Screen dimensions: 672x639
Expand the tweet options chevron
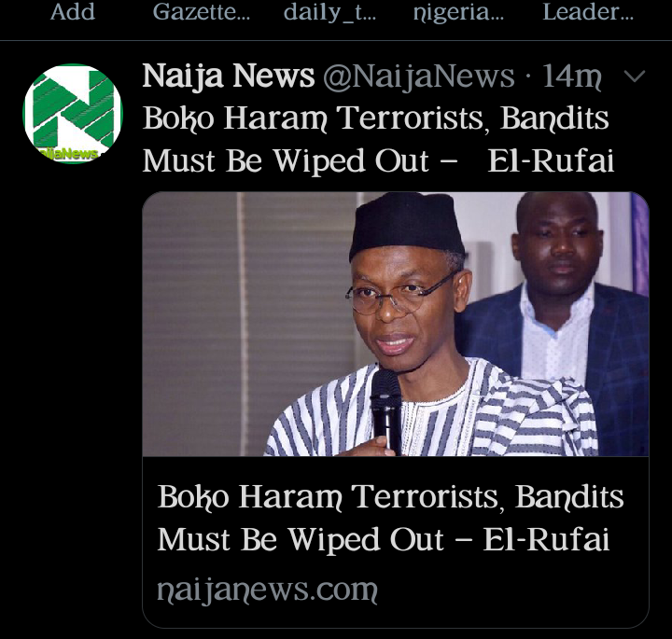pos(635,76)
